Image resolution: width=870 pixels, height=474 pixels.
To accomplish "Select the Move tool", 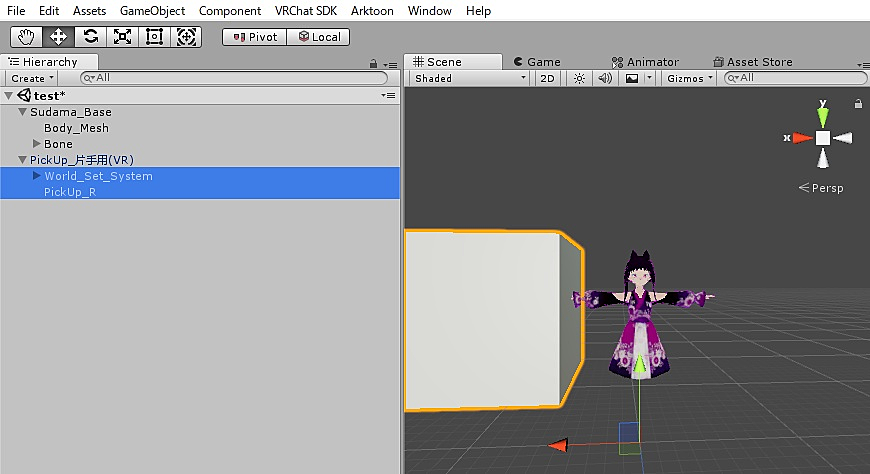I will pos(58,37).
